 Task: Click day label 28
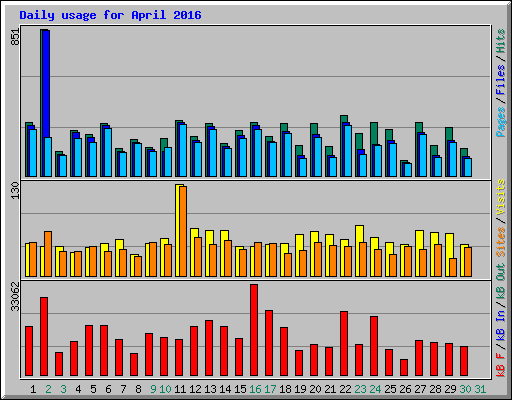pos(435,389)
